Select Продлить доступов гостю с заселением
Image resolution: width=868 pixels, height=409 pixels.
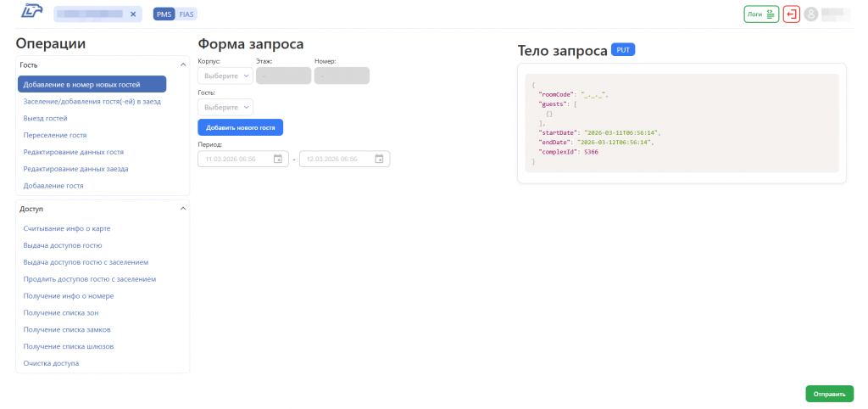tap(90, 279)
